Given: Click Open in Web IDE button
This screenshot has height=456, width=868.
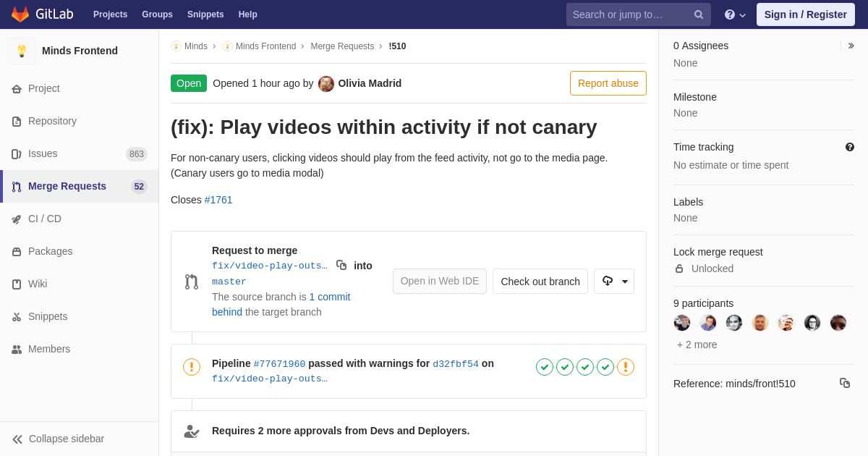Looking at the screenshot, I should (x=440, y=282).
